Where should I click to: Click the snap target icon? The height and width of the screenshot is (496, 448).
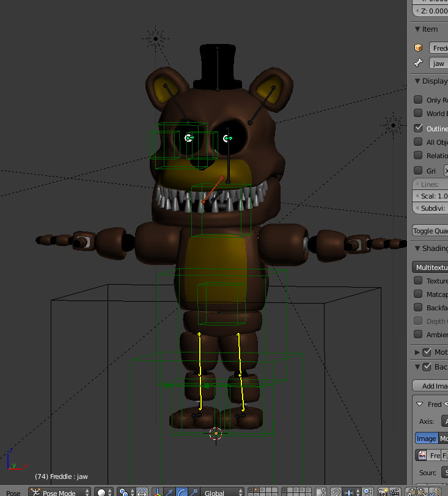(x=368, y=492)
